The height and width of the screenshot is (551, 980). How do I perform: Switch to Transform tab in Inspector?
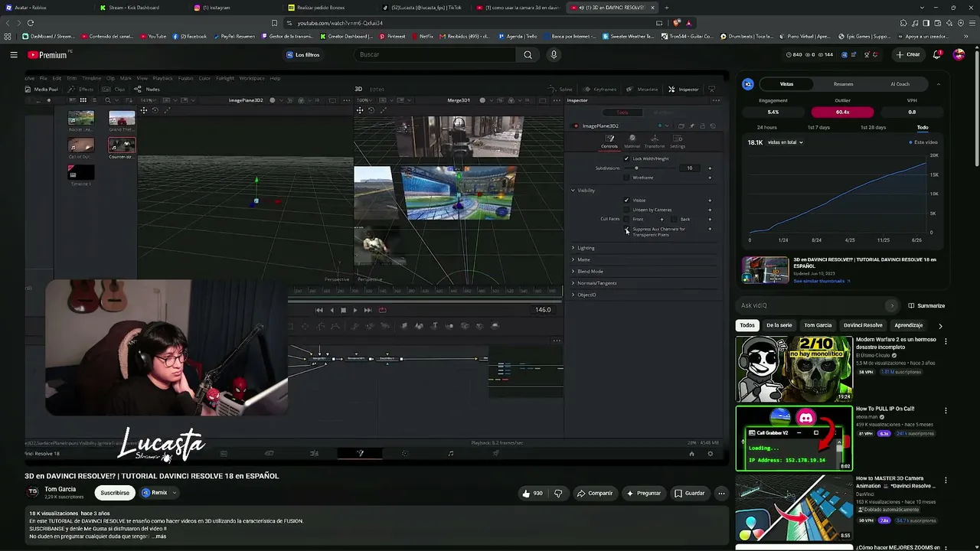point(655,142)
